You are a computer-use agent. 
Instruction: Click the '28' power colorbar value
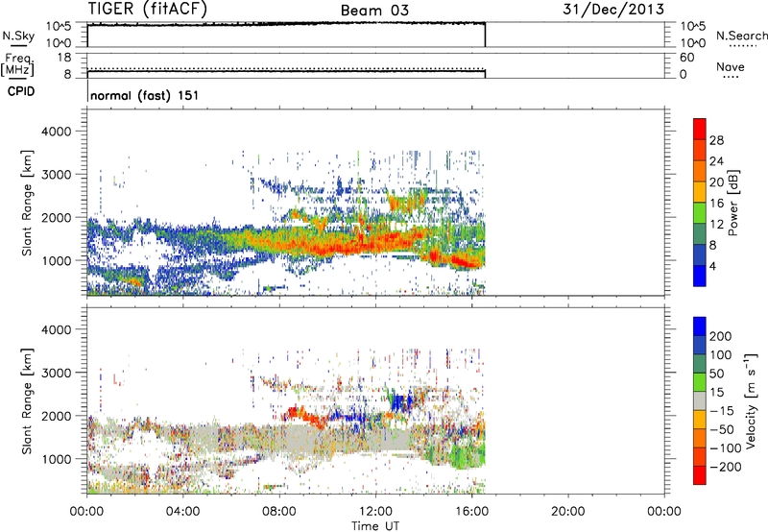tap(716, 140)
